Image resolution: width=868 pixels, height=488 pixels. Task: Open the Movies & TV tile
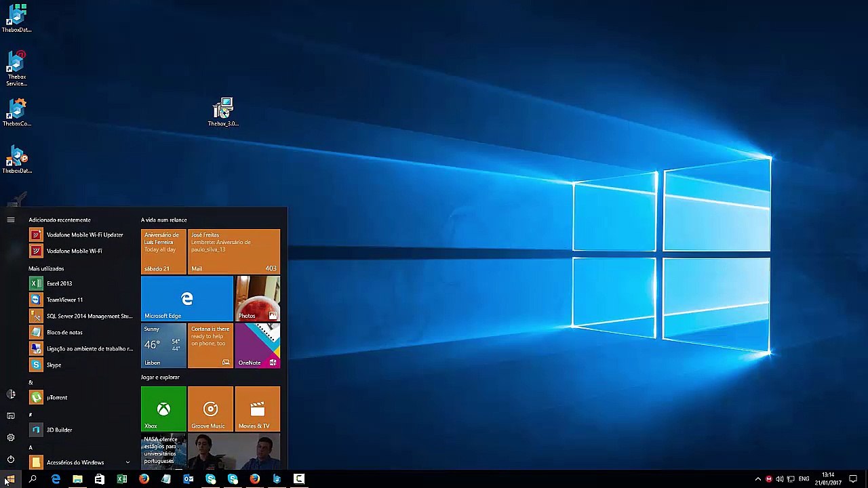point(258,409)
